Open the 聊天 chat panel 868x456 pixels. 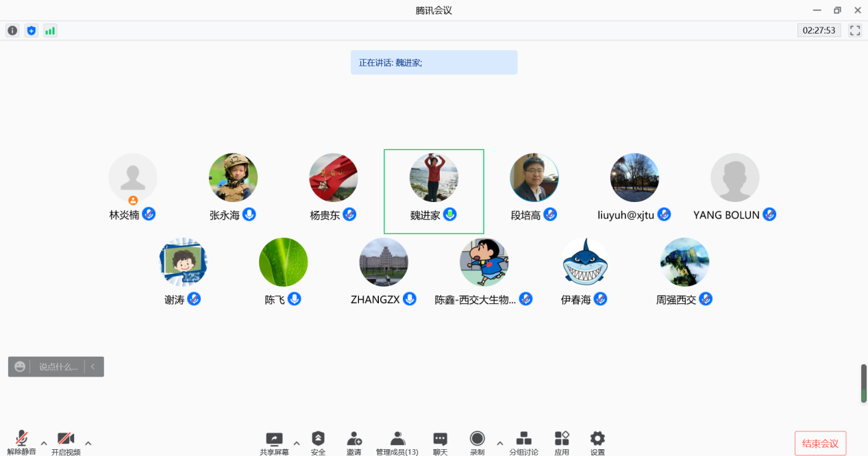click(x=439, y=442)
